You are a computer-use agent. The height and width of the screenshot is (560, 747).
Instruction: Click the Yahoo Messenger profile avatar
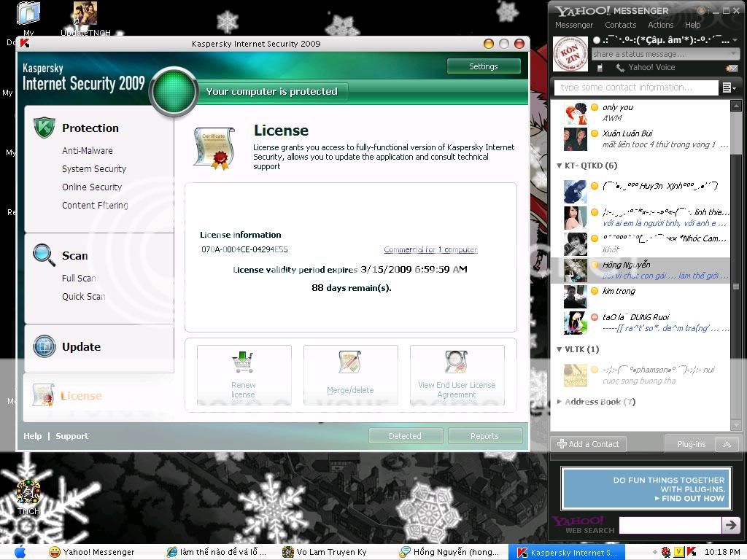570,54
